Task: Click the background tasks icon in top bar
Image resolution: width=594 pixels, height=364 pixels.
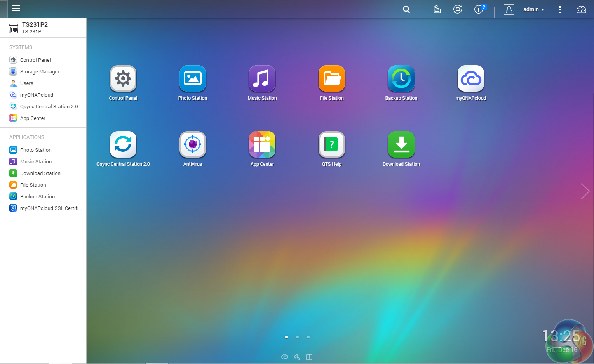Action: pos(437,9)
